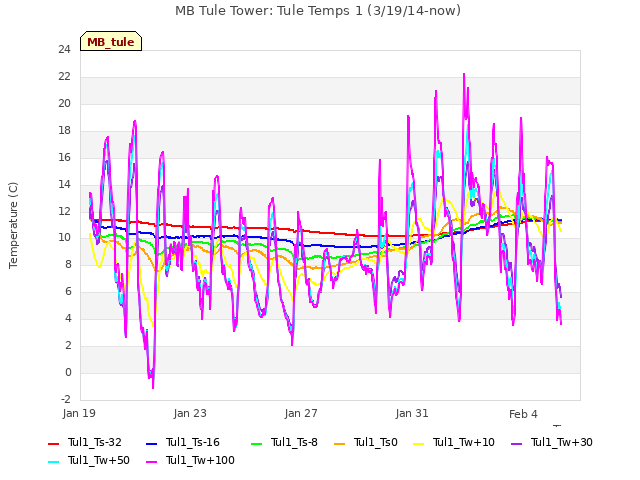
Task: Select the Tul1_Tw+30 legend label
Action: click(562, 442)
